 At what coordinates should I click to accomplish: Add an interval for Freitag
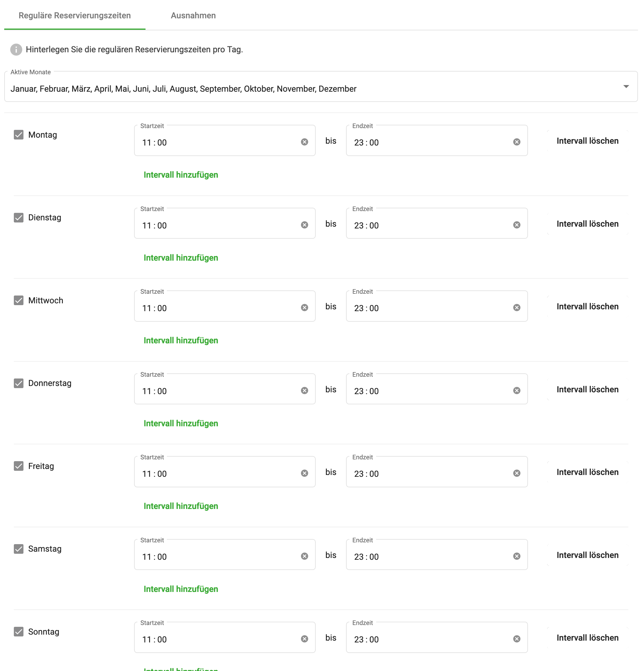[181, 506]
